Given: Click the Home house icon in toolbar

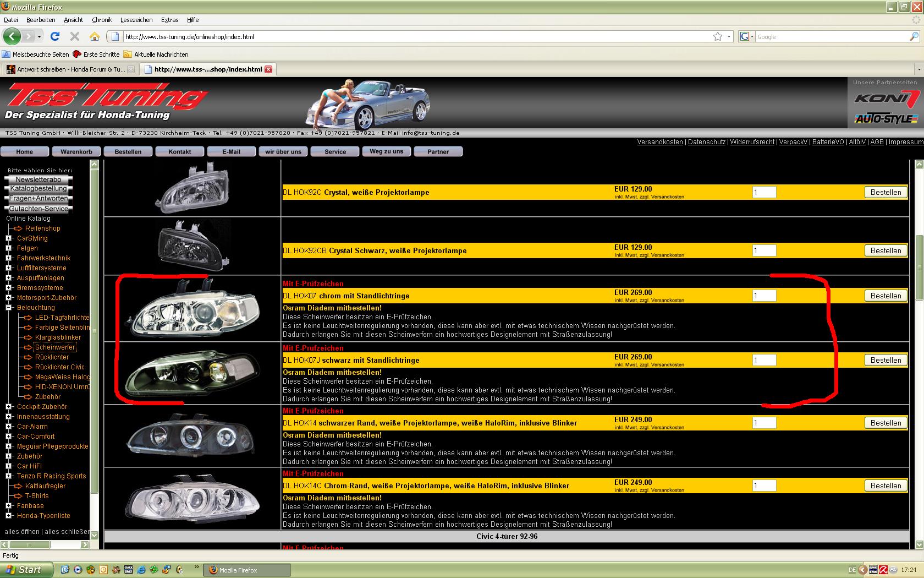Looking at the screenshot, I should pos(95,36).
